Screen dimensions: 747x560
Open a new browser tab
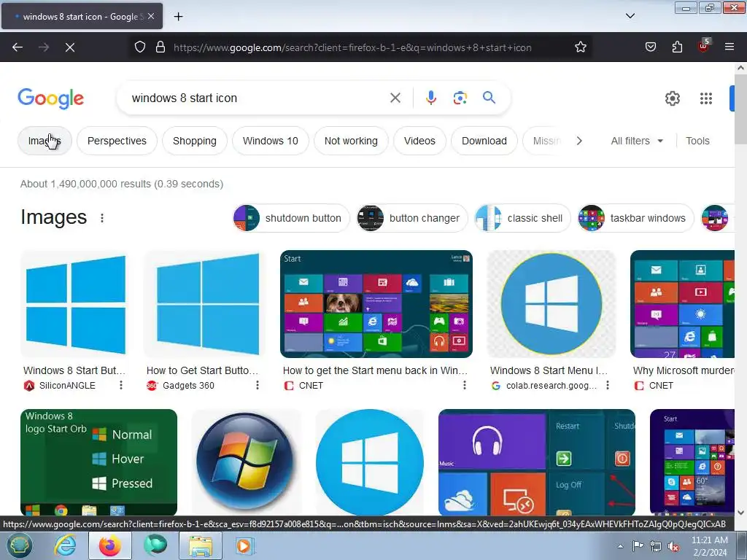[178, 17]
